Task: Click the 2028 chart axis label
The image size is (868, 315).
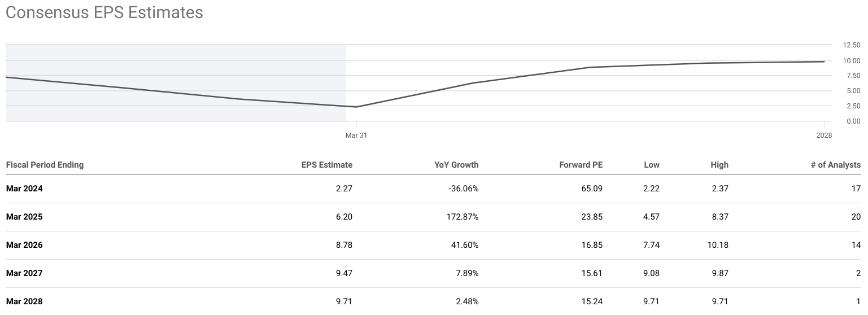Action: click(x=824, y=135)
